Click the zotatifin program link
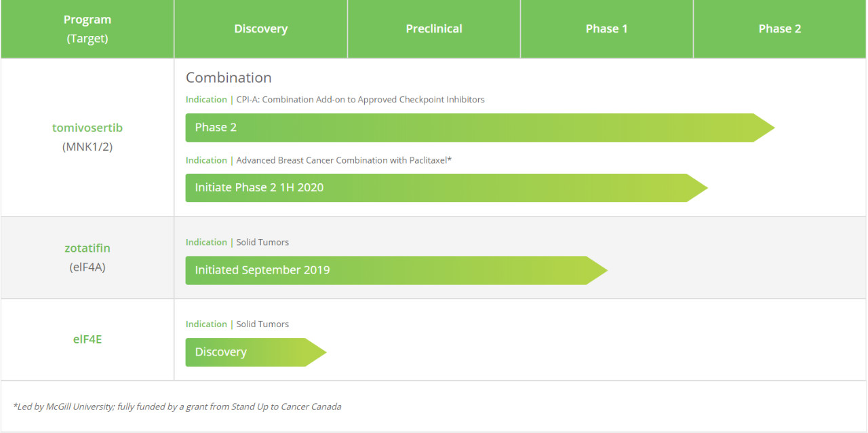The width and height of the screenshot is (868, 433). [87, 248]
